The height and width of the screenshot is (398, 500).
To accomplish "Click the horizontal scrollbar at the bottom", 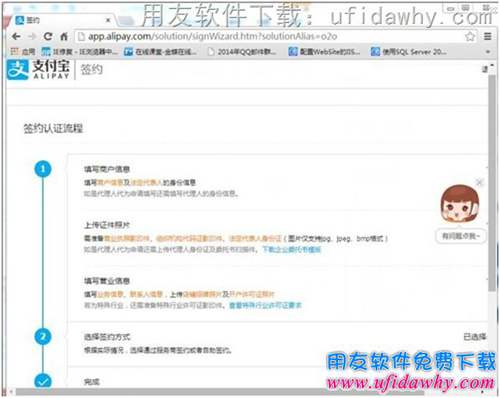I will [220, 392].
